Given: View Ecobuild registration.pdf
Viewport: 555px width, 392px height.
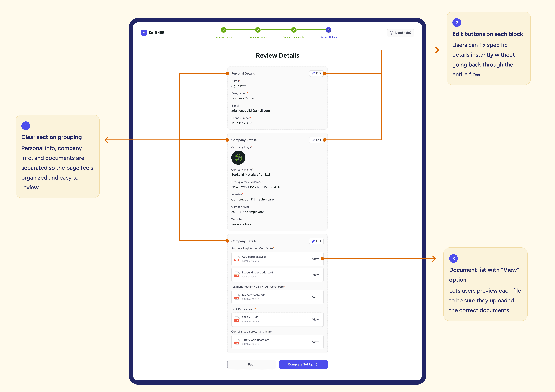Looking at the screenshot, I should pos(315,275).
